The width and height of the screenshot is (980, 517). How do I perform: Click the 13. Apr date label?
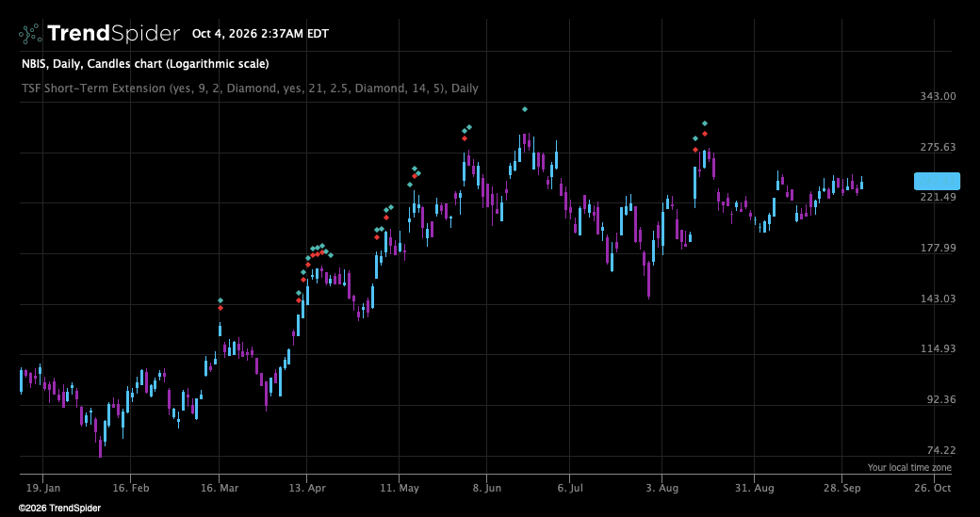[x=307, y=488]
